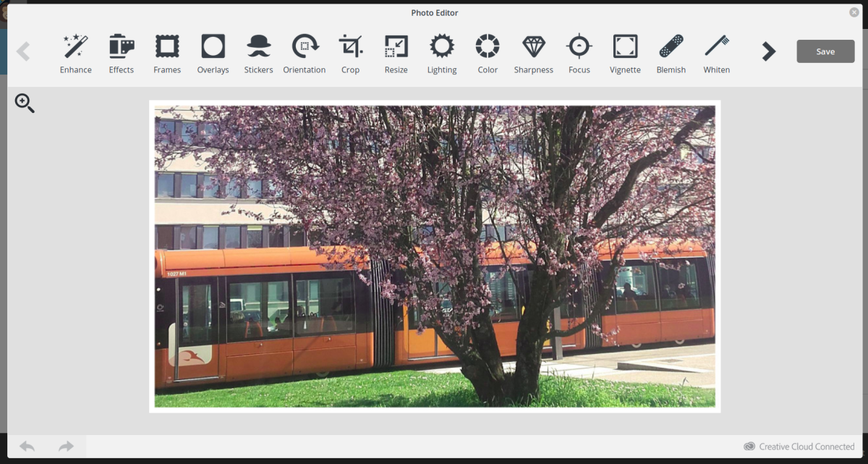Show previous tools with left arrow
This screenshot has height=464, width=868.
(23, 51)
